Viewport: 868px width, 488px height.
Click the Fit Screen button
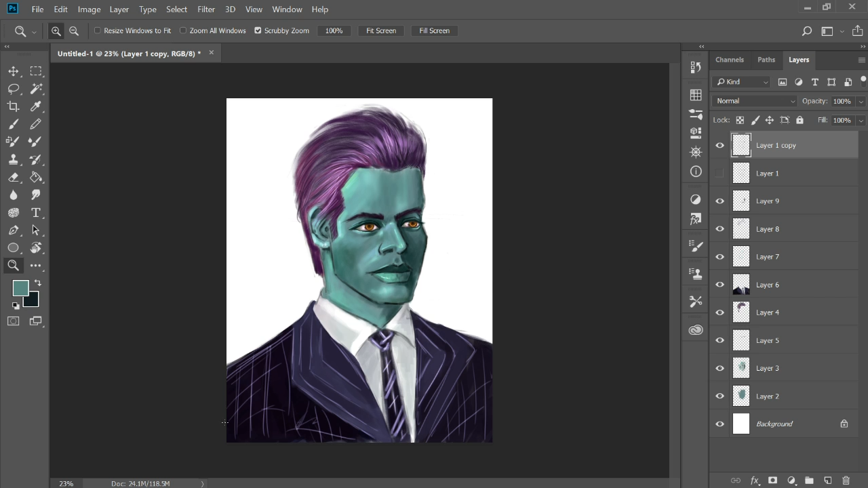[381, 30]
